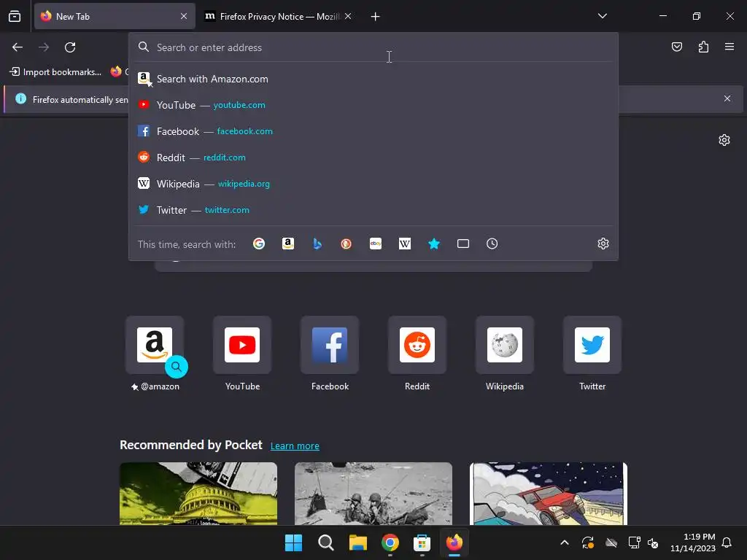Launch Google Chrome from taskbar

(390, 542)
